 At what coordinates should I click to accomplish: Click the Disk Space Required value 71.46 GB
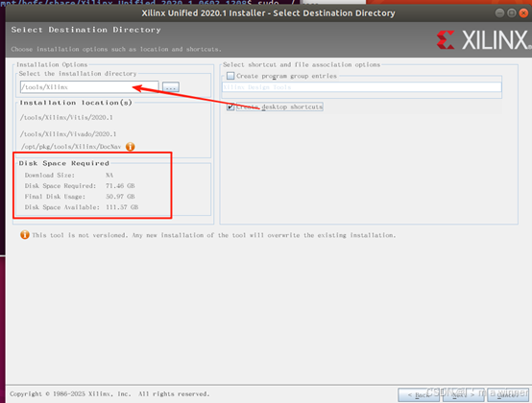120,186
